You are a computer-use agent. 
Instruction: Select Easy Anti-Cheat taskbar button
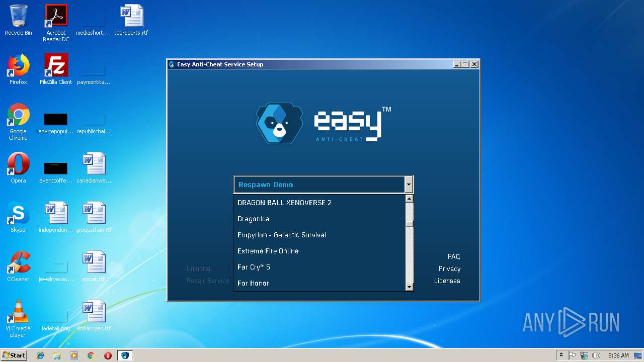[125, 355]
